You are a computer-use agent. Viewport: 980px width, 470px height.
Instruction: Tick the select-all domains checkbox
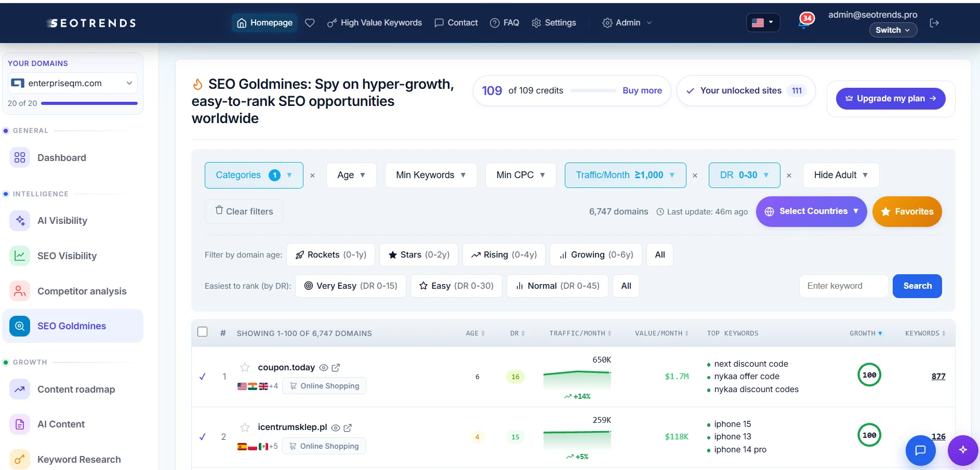tap(203, 332)
